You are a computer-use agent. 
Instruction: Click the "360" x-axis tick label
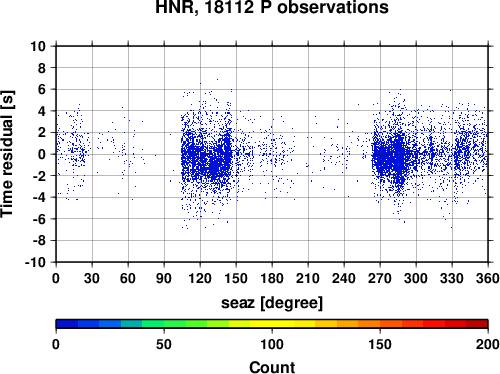tap(488, 278)
